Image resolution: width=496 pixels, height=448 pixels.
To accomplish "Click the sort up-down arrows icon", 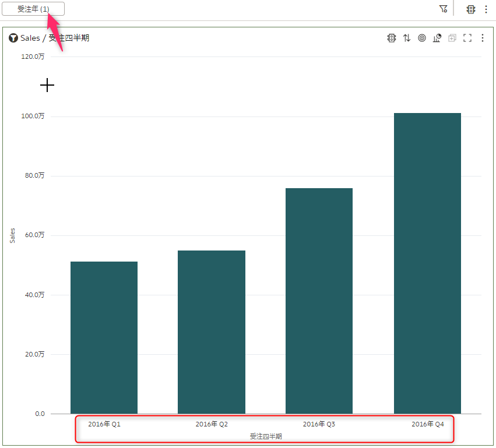I will point(407,38).
